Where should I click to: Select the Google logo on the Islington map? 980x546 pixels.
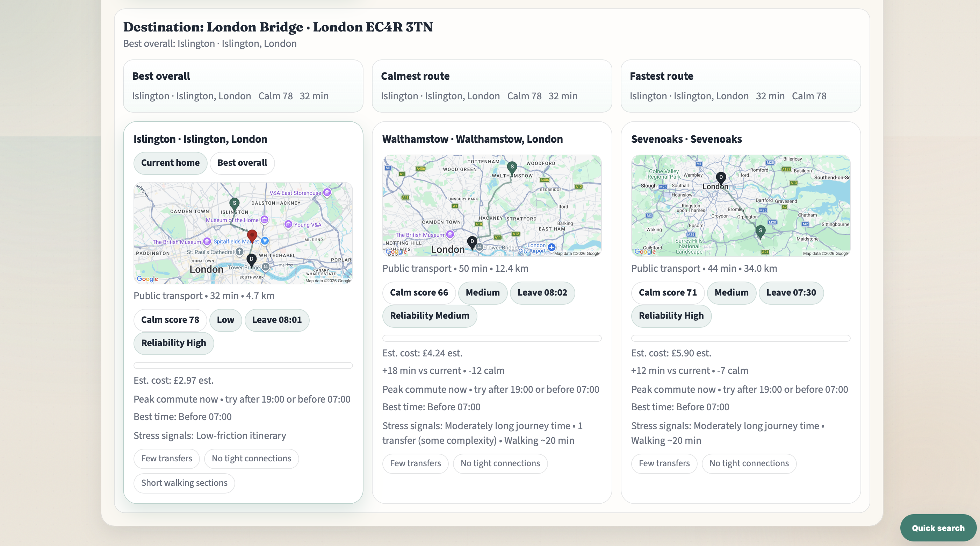point(147,279)
